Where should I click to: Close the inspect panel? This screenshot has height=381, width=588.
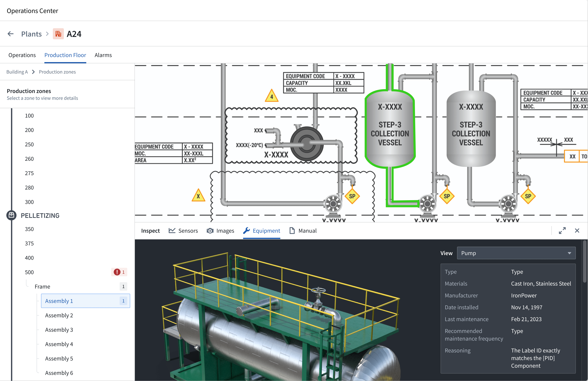coord(577,231)
